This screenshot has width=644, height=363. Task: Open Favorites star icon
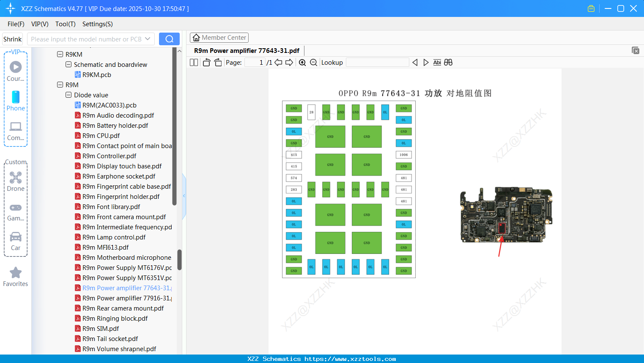point(16,272)
